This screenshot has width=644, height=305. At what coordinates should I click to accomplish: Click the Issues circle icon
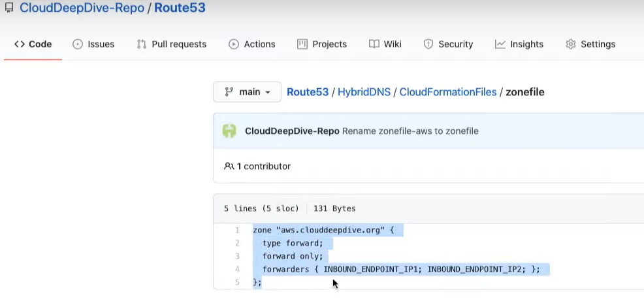(78, 44)
